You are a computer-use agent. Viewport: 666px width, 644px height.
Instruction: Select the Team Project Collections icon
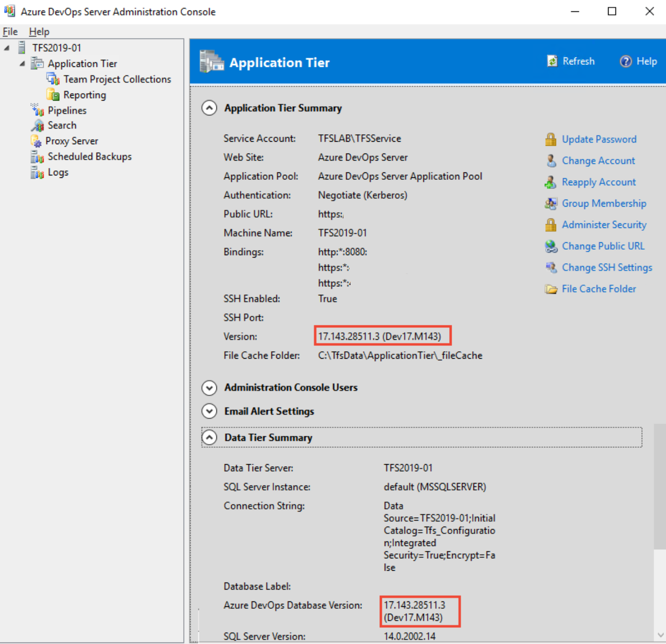[x=53, y=79]
